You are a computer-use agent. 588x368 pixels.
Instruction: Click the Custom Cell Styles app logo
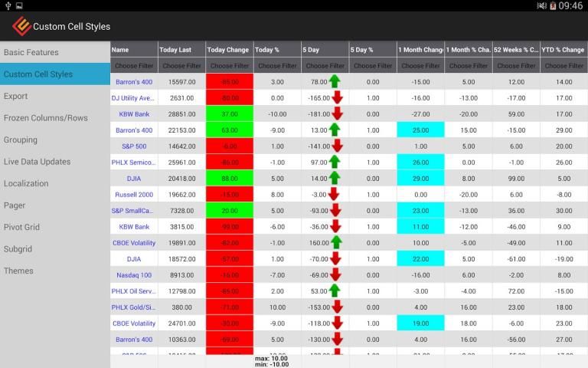tap(21, 26)
